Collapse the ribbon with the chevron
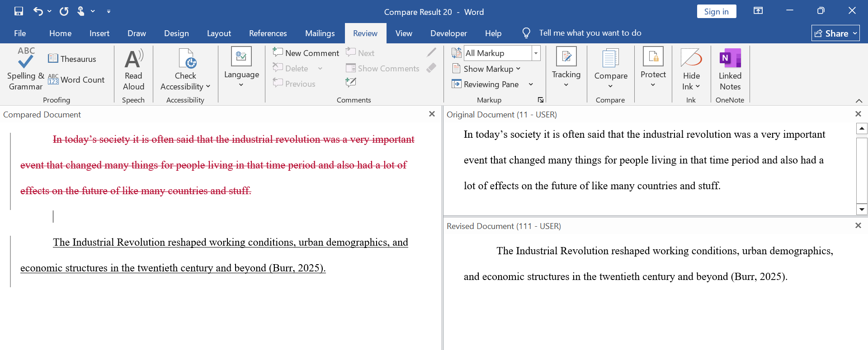Screen dimensions: 868x350 tap(859, 100)
